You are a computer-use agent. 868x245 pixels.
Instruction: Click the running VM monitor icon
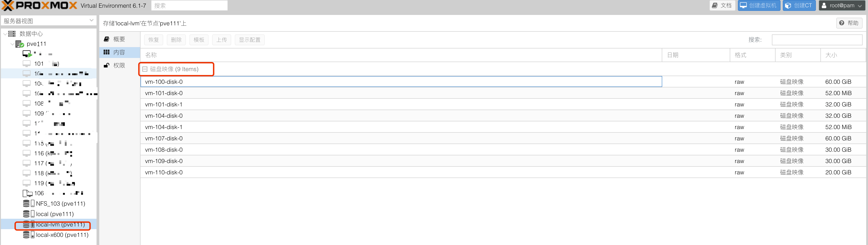pos(27,54)
